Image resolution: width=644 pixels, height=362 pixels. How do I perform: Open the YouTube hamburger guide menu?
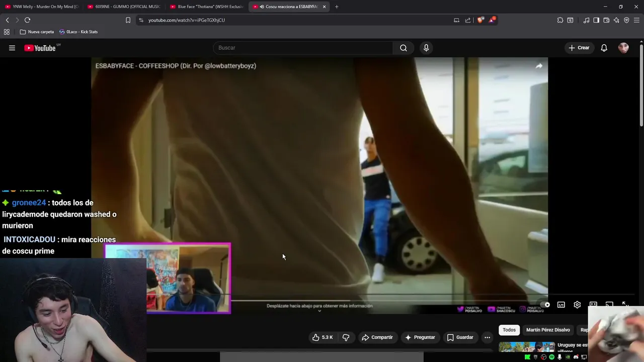pos(12,48)
